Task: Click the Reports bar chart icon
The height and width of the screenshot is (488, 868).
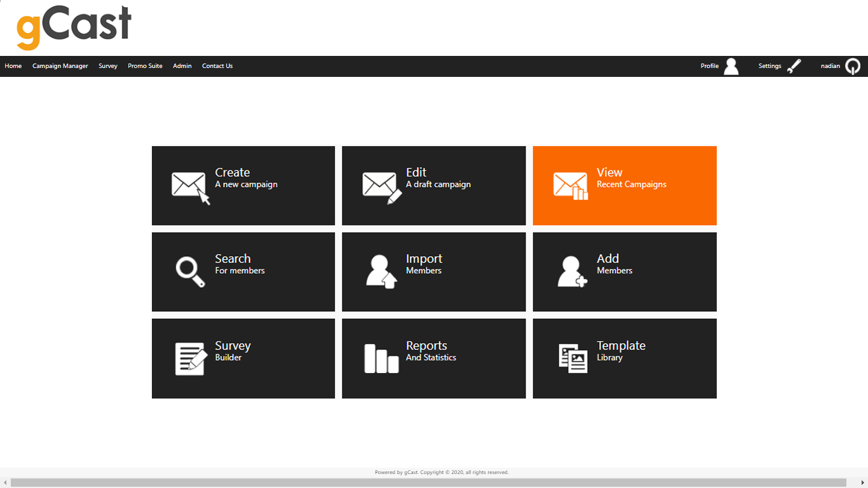Action: [x=379, y=358]
